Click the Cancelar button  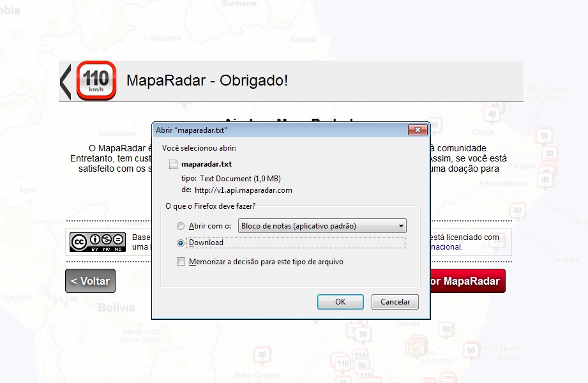[x=395, y=302]
